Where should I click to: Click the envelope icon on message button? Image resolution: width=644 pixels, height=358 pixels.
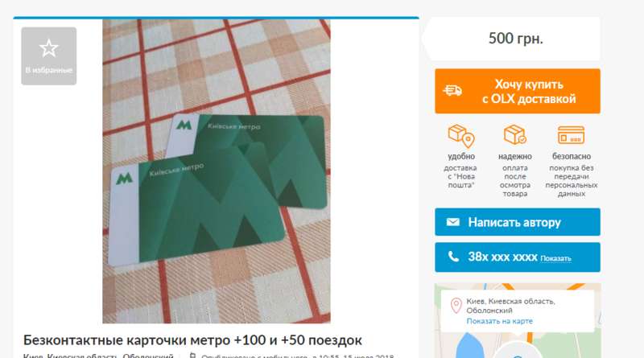pos(452,222)
